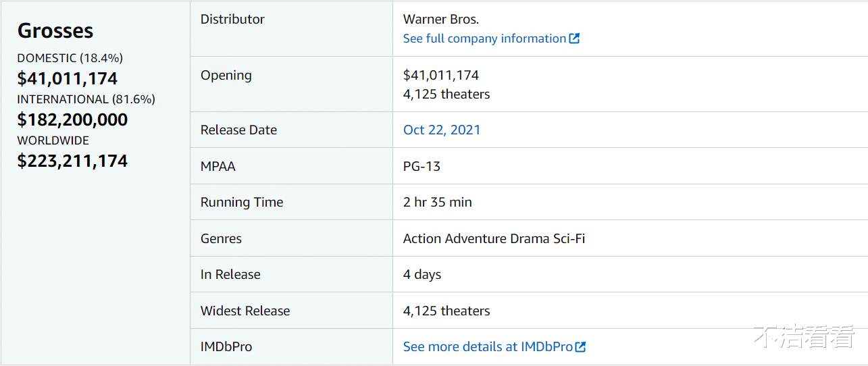Click the Opening row label
868x366 pixels.
click(x=226, y=75)
